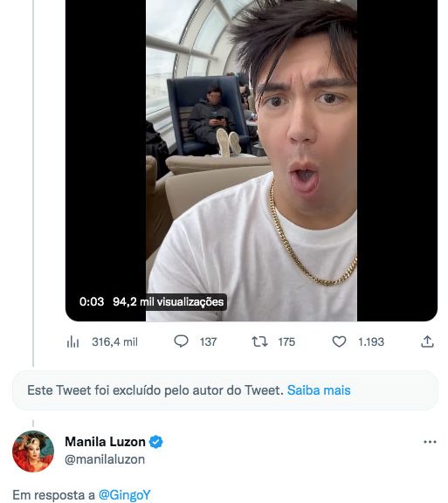The width and height of the screenshot is (448, 503).
Task: View the 316,4 mil views count
Action: tap(114, 341)
